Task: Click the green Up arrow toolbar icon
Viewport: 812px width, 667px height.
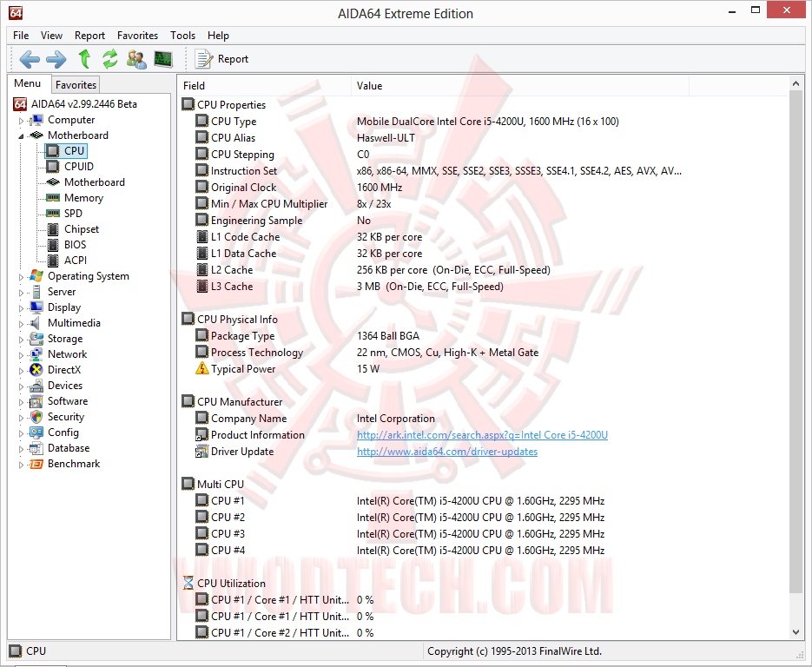Action: [x=84, y=59]
